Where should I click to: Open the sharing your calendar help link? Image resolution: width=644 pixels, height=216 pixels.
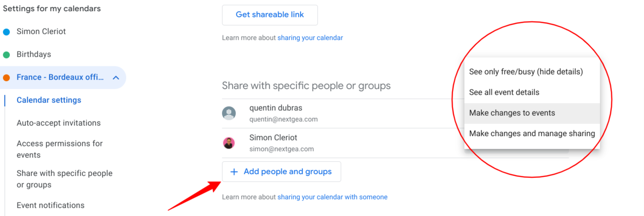[310, 38]
